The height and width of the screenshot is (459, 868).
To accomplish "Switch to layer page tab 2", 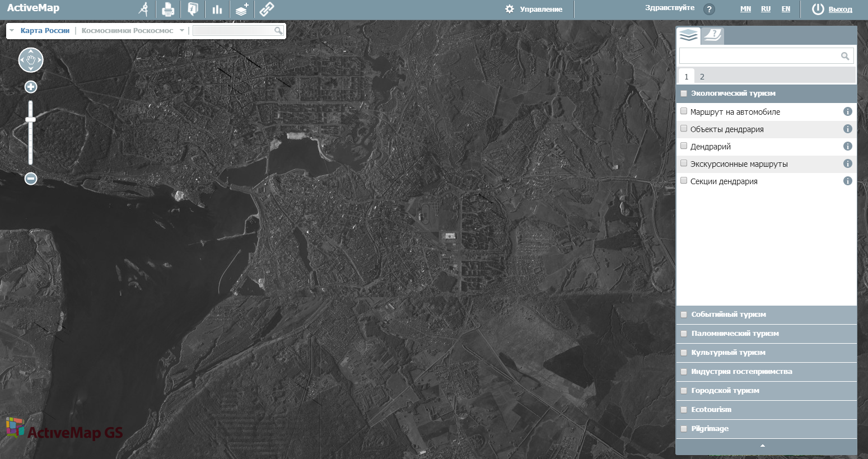I will point(702,77).
